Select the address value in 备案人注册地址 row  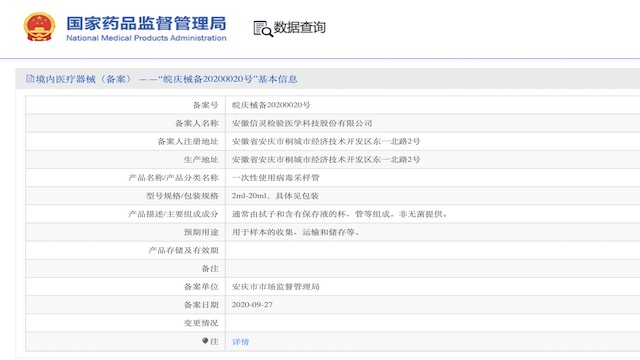point(326,141)
